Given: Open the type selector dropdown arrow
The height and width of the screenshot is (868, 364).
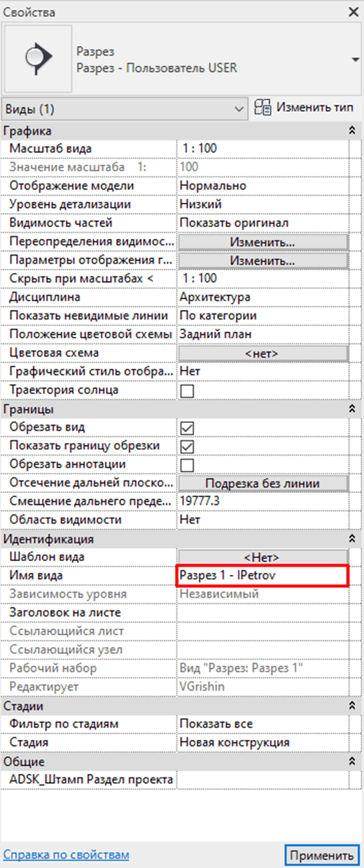Looking at the screenshot, I should tap(355, 60).
